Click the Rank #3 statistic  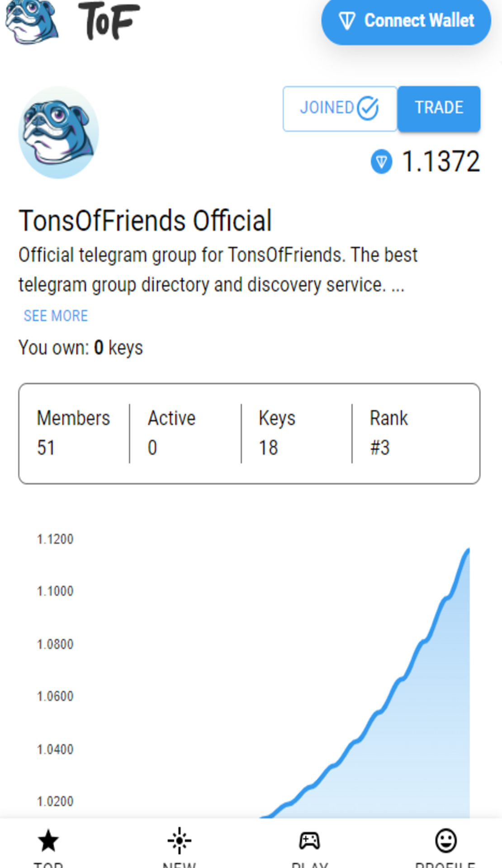point(388,433)
